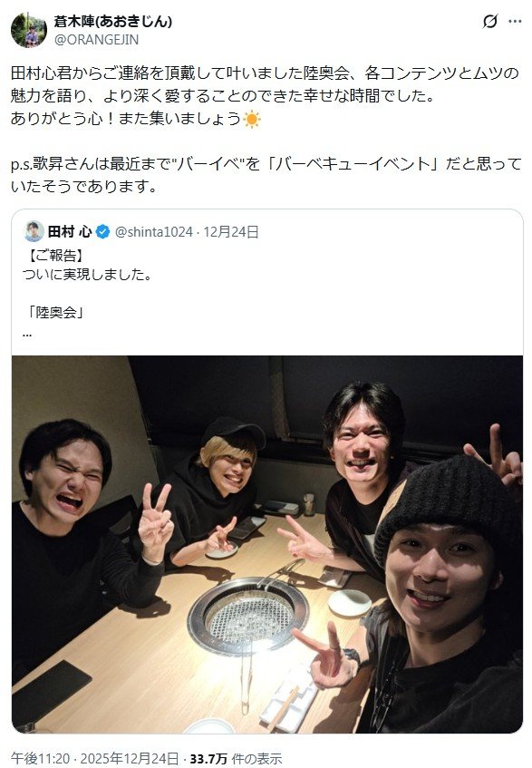The image size is (532, 768).
Task: Open the @shinta1024 handle
Action: click(x=154, y=232)
